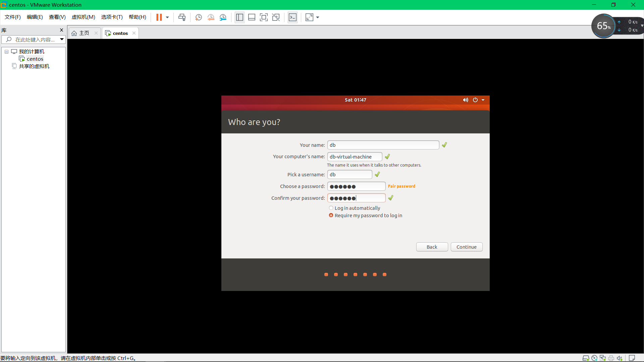This screenshot has width=644, height=362.
Task: Click the stretch guest display icon
Action: [x=309, y=17]
